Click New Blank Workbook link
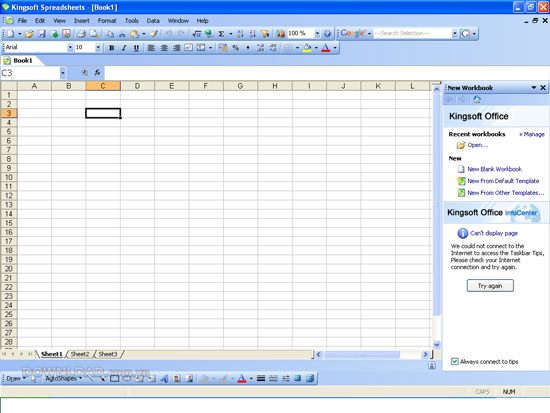The width and height of the screenshot is (550, 413). click(494, 169)
